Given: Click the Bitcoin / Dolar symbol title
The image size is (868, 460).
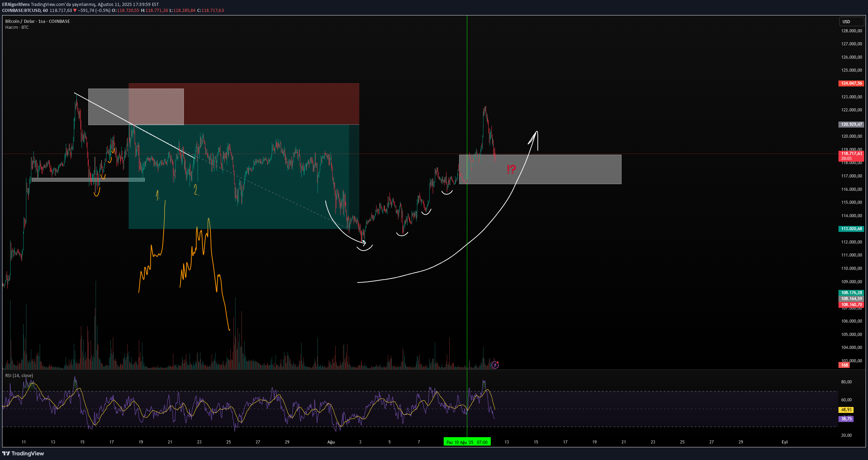Looking at the screenshot, I should 37,21.
